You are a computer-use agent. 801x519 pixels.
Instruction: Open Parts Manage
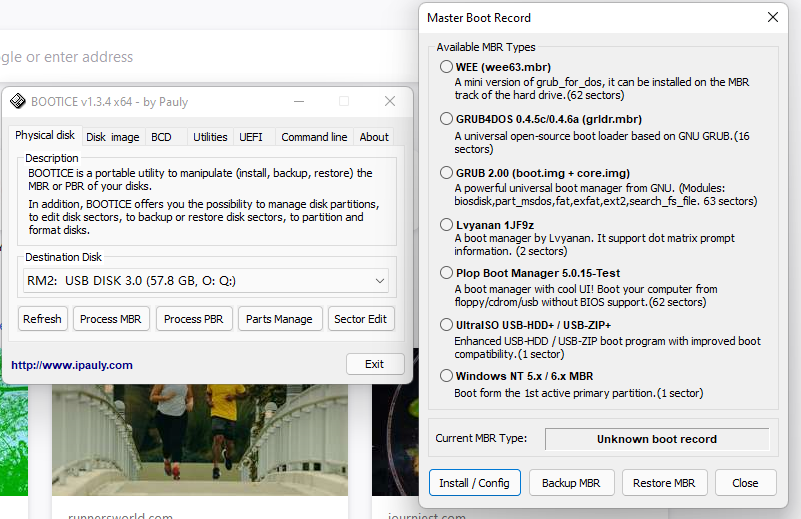pyautogui.click(x=279, y=319)
